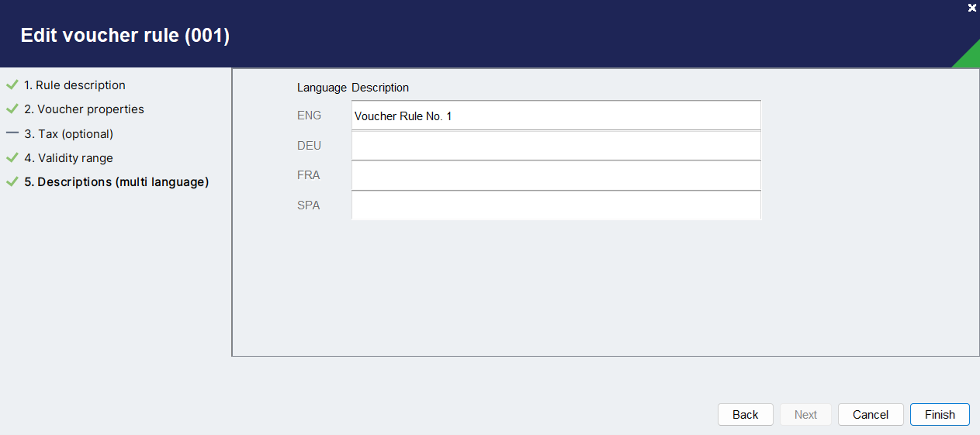
Task: Switch to step 4. Validity range
Action: pos(68,158)
